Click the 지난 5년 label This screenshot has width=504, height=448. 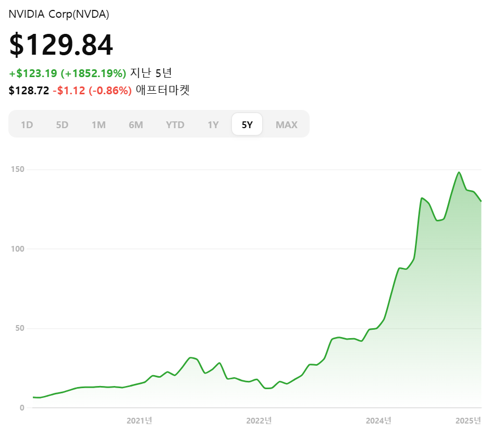(x=151, y=73)
